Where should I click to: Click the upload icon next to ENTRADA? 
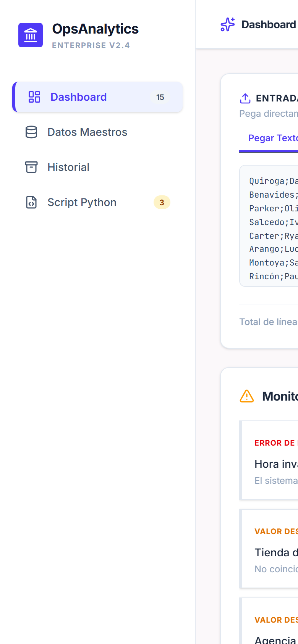[x=245, y=98]
